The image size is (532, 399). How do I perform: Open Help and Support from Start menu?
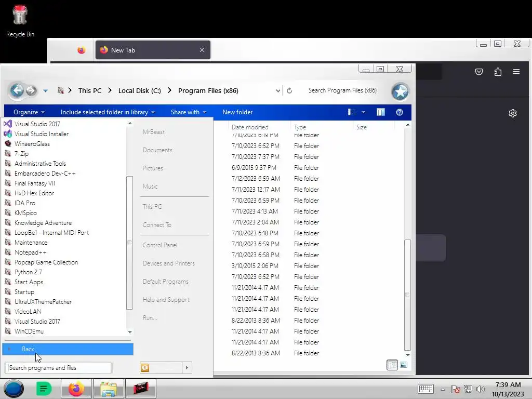pos(166,300)
